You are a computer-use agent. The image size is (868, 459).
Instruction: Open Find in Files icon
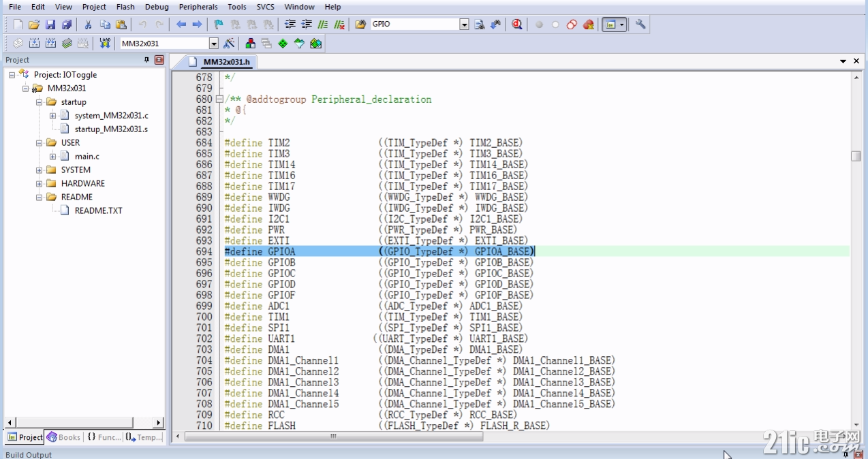(x=360, y=25)
